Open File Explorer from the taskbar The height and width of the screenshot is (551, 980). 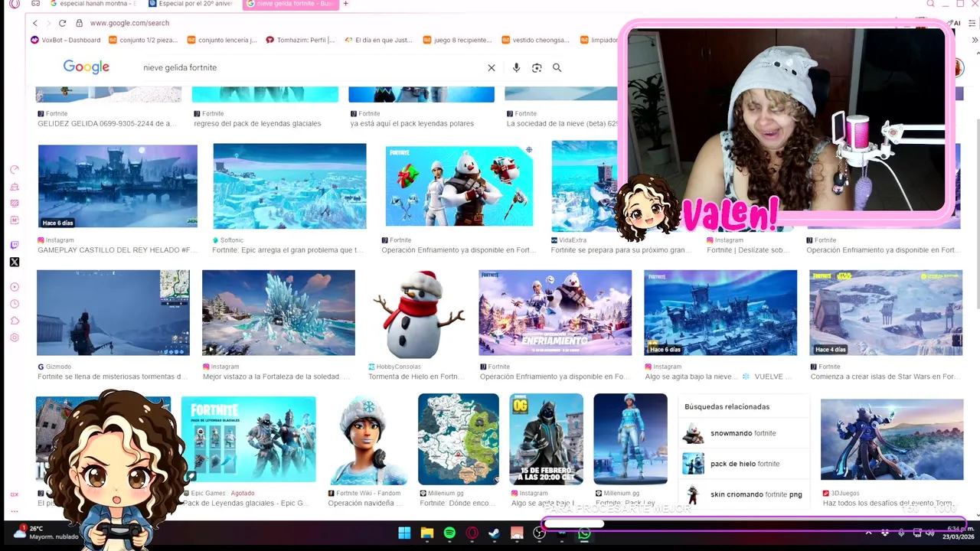click(x=427, y=533)
